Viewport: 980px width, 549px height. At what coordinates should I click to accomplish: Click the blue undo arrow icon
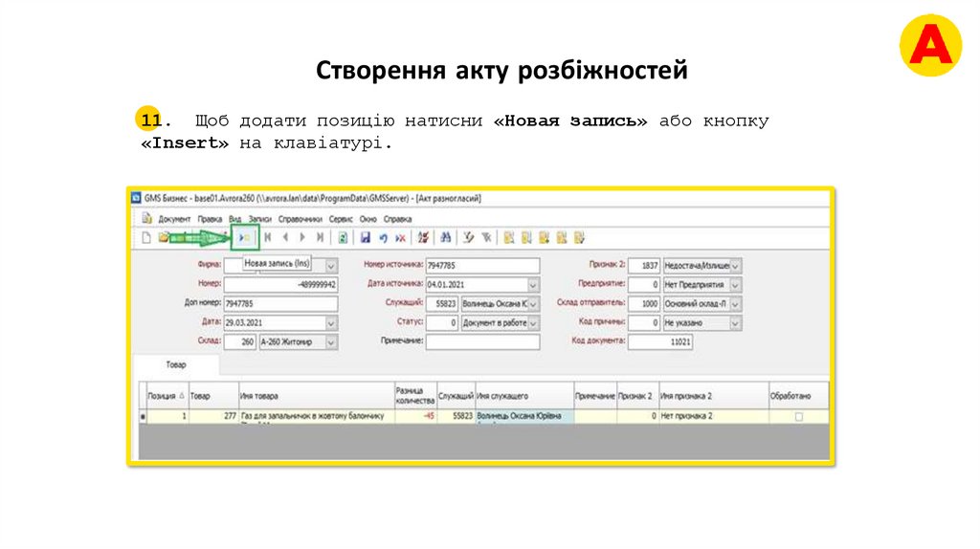383,237
